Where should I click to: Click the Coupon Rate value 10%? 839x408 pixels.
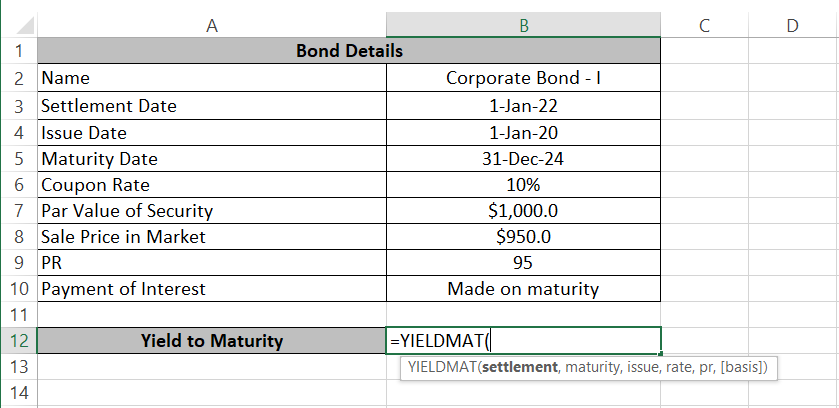(x=523, y=184)
